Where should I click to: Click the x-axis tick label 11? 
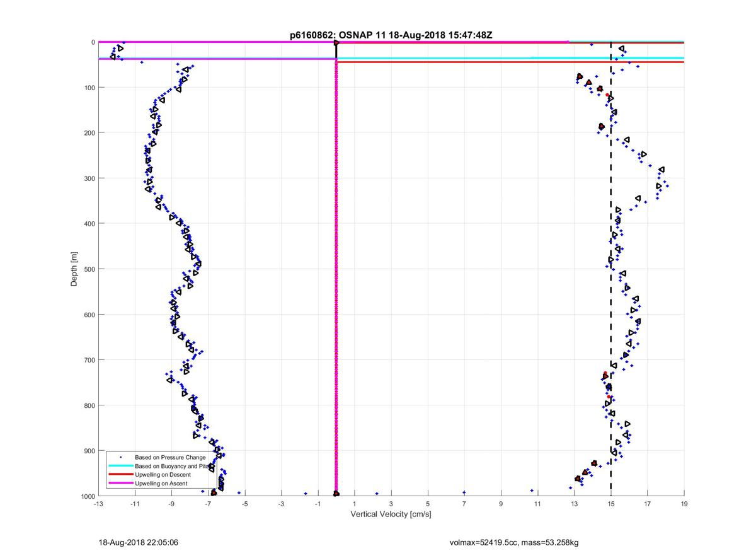pos(537,504)
